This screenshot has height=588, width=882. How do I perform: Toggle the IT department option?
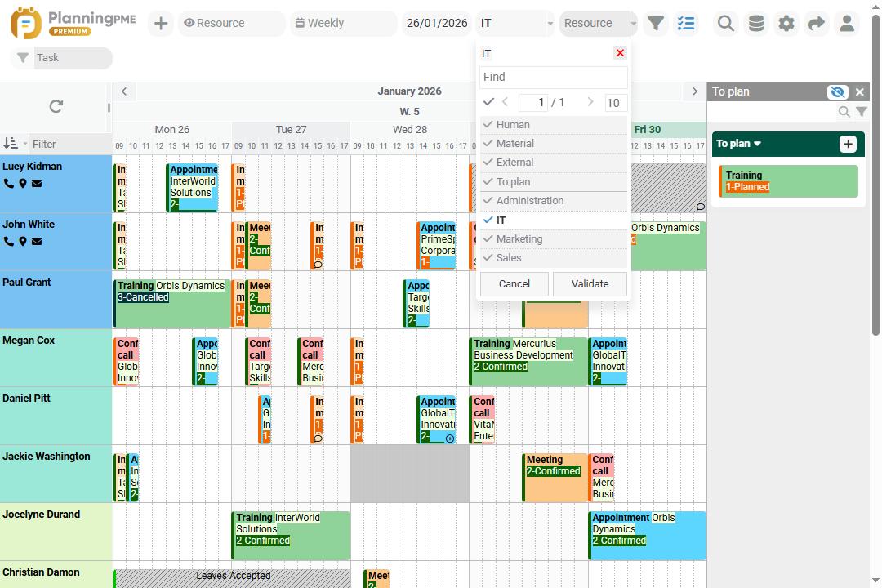coord(554,220)
